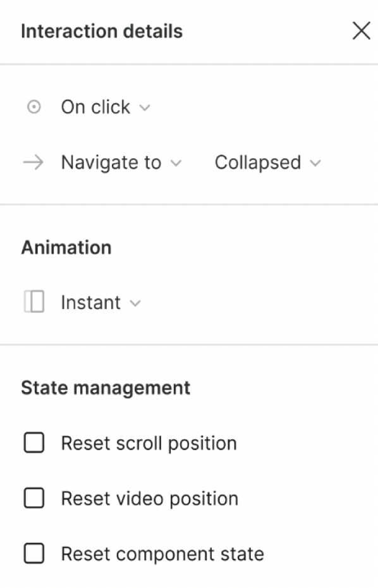Click the Navigate to action text
Screen dimensions: 378x588
[x=111, y=162]
